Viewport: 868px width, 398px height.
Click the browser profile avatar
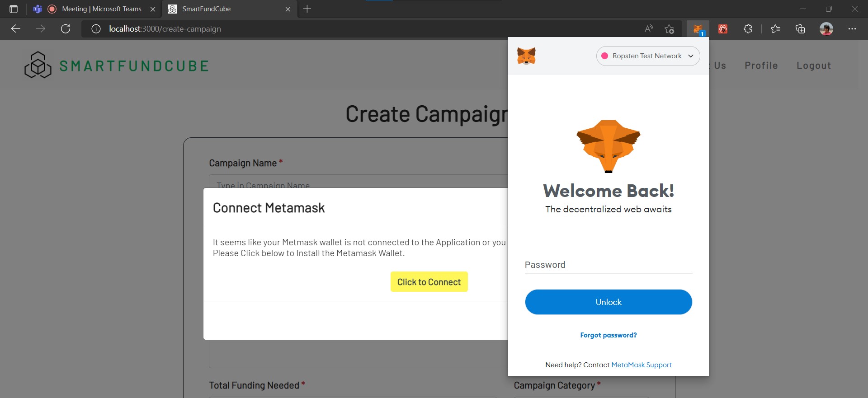(x=827, y=28)
